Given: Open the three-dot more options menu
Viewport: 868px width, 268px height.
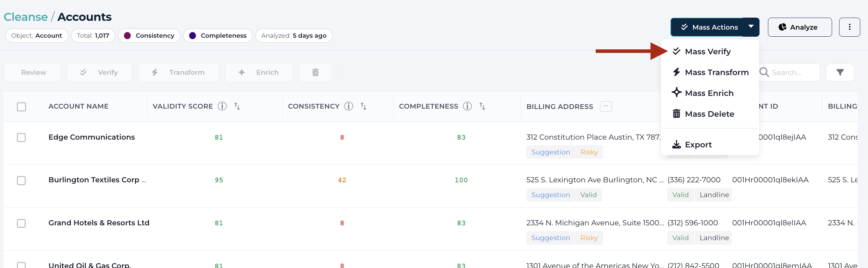Looking at the screenshot, I should 849,27.
